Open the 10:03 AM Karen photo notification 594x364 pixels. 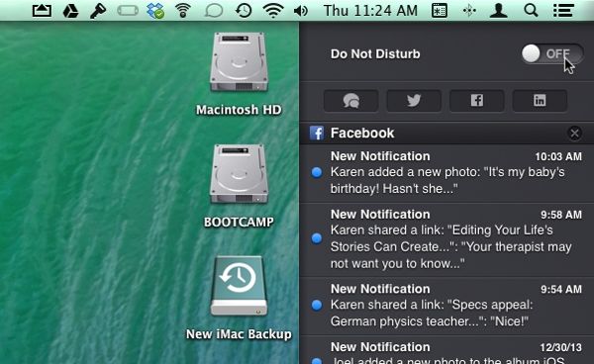(x=446, y=173)
